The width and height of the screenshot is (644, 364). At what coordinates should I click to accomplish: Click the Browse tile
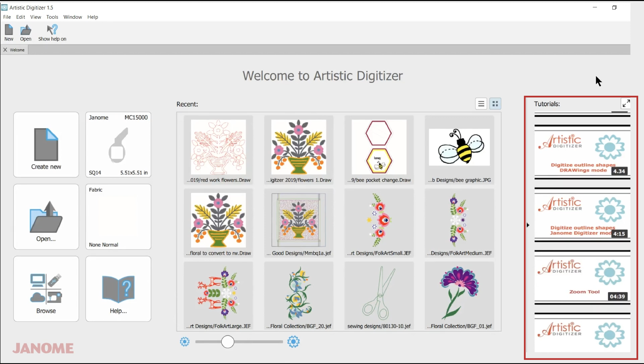click(x=46, y=289)
